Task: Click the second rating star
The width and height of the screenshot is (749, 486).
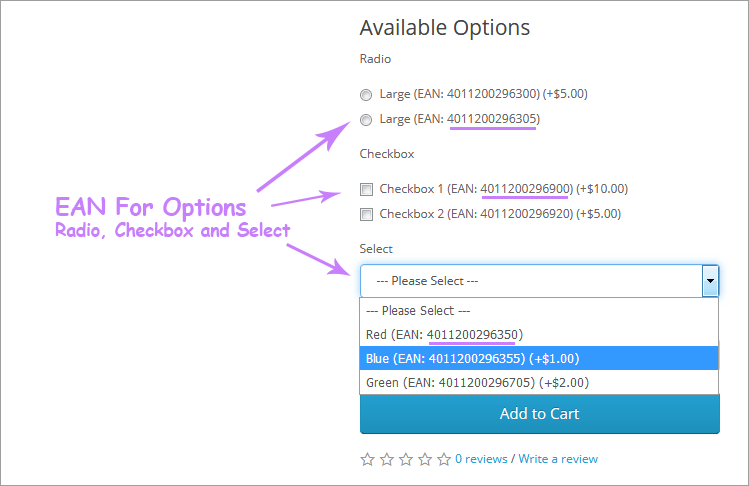Action: pos(387,459)
